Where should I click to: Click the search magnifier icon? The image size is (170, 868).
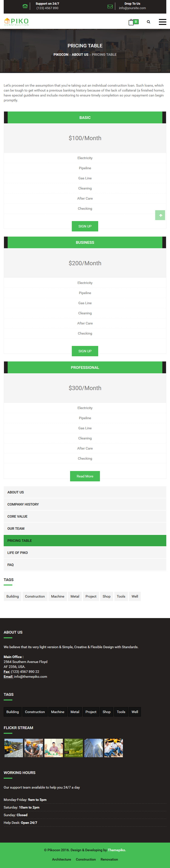coord(149,22)
